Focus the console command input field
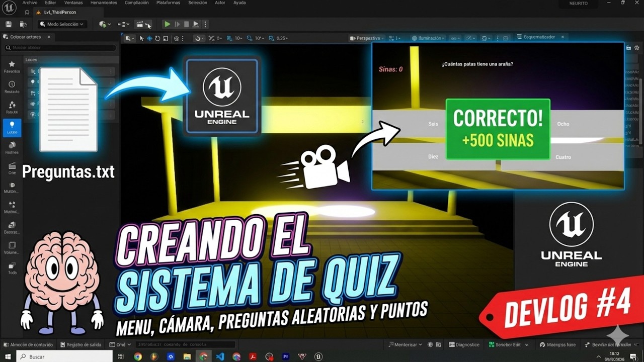 [x=186, y=344]
